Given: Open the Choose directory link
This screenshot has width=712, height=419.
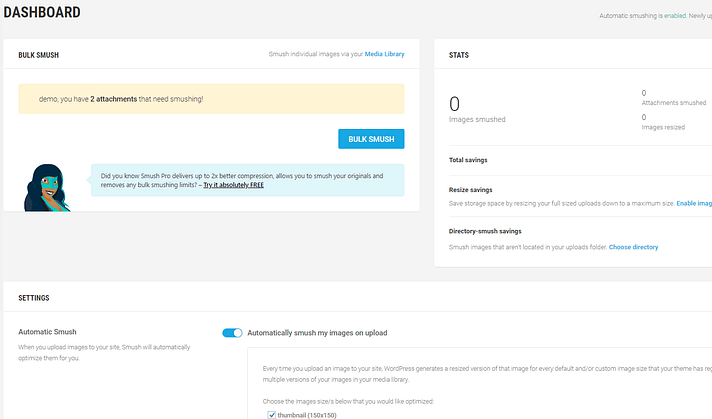Looking at the screenshot, I should point(633,247).
